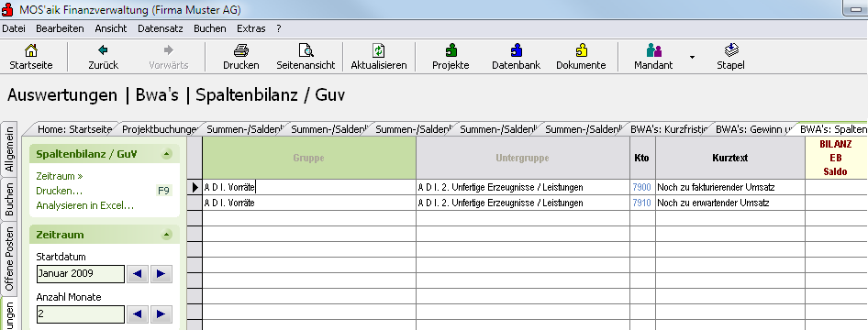The height and width of the screenshot is (330, 868).
Task: Click the Zeitraum » link
Action: point(60,176)
